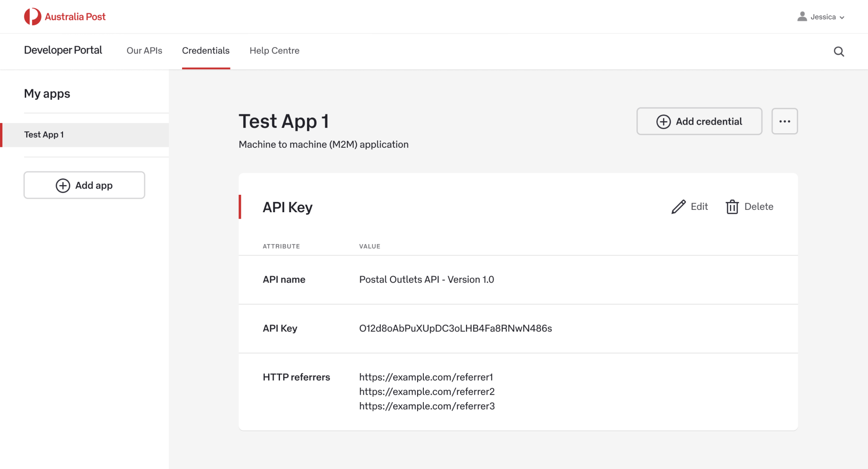
Task: Switch to the Credentials tab
Action: 206,51
